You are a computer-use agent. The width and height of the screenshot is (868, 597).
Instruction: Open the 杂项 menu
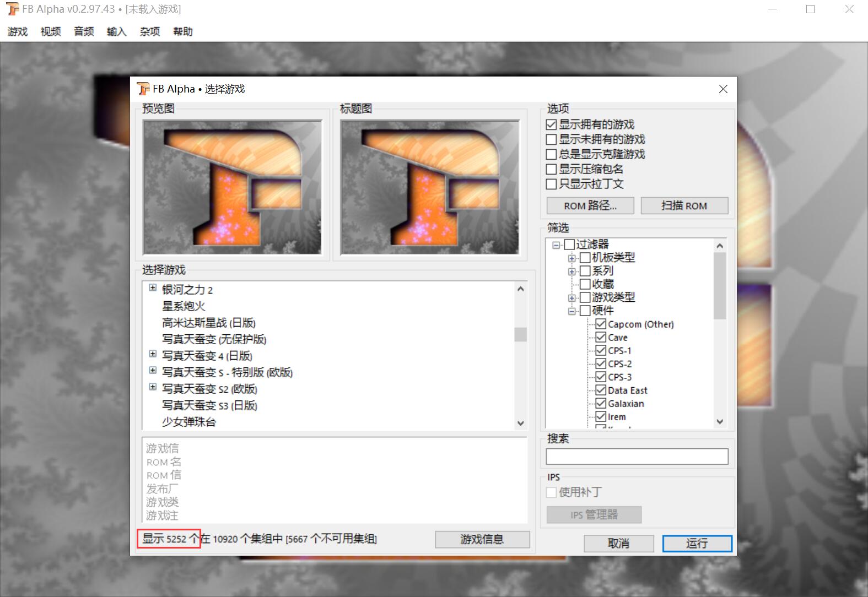coord(149,32)
